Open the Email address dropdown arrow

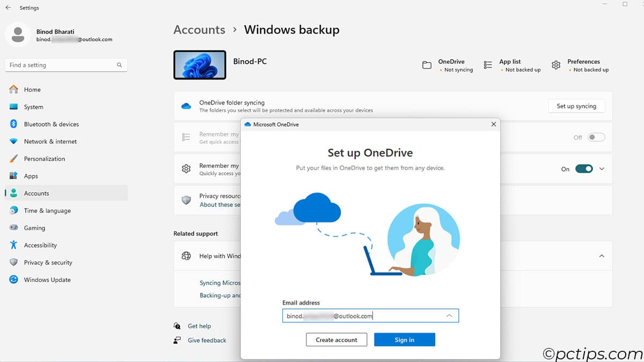point(449,316)
